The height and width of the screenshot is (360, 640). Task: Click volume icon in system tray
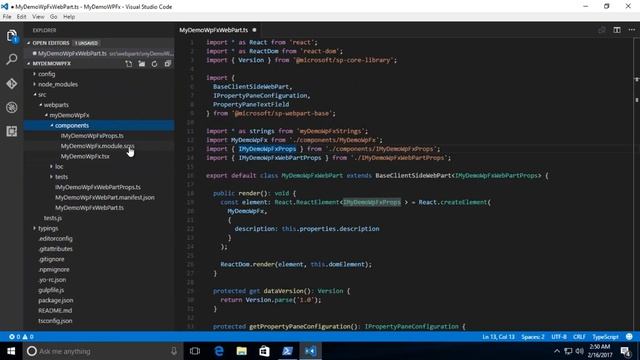pyautogui.click(x=579, y=351)
